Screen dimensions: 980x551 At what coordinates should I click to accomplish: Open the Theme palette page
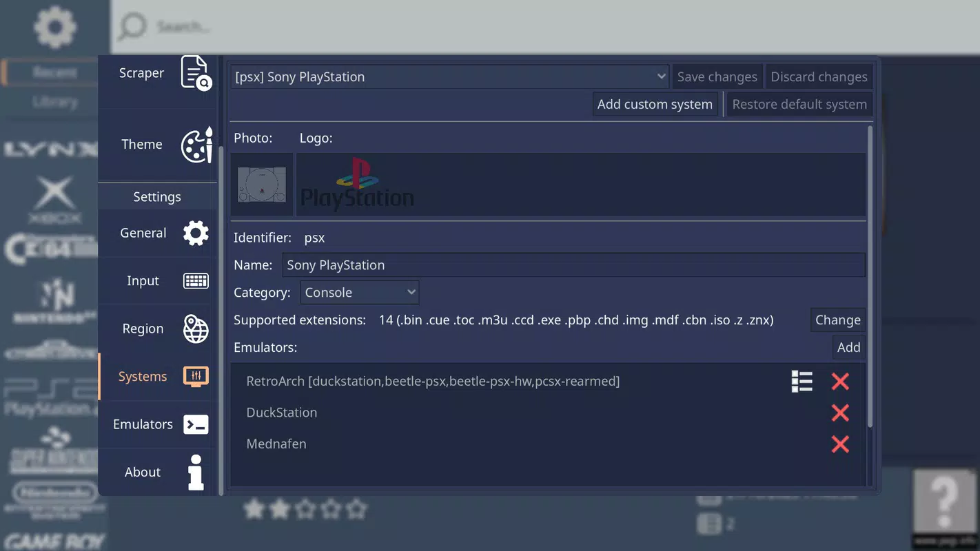click(x=158, y=145)
